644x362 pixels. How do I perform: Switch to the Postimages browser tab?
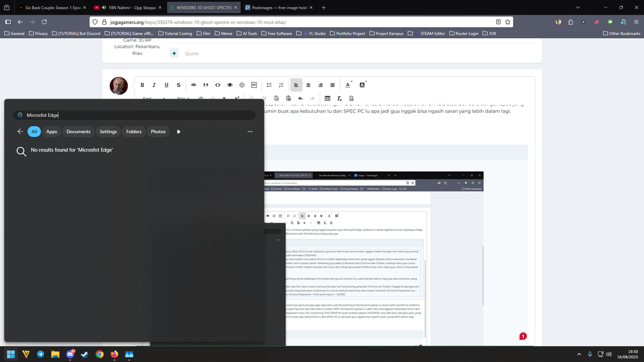coord(279,8)
